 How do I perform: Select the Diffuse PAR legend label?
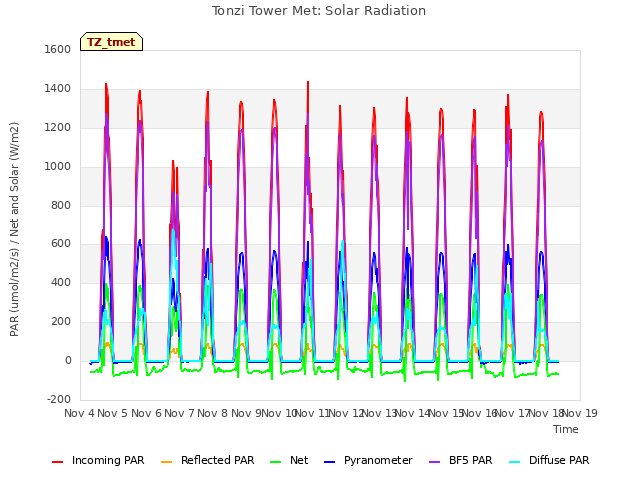[x=559, y=460]
